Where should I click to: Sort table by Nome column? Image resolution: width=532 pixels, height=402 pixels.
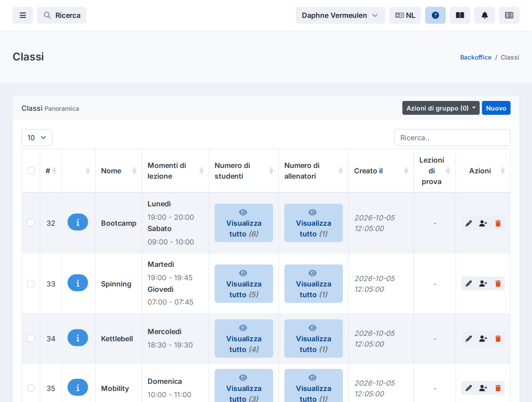119,171
